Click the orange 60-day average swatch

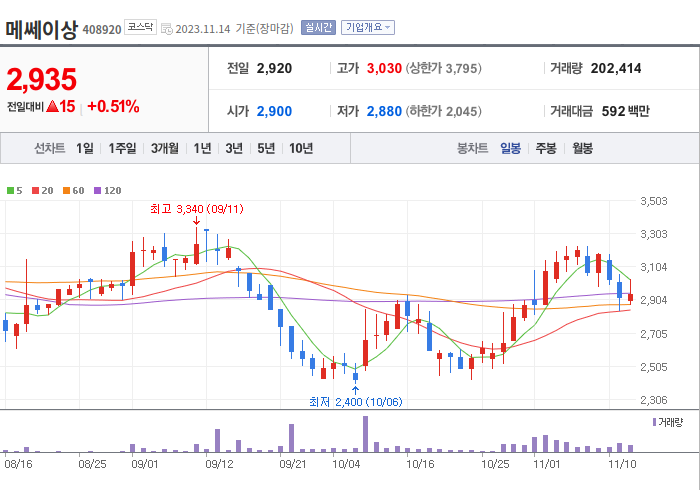click(67, 191)
